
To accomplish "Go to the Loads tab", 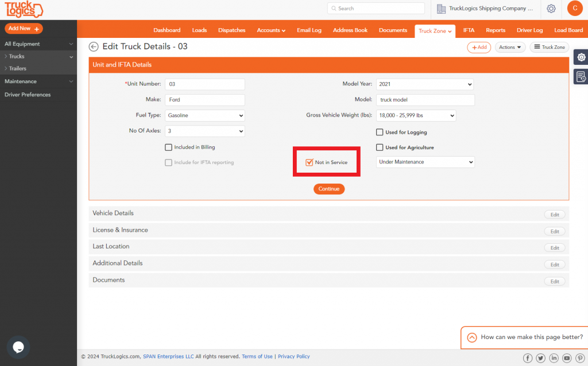I will [x=199, y=30].
